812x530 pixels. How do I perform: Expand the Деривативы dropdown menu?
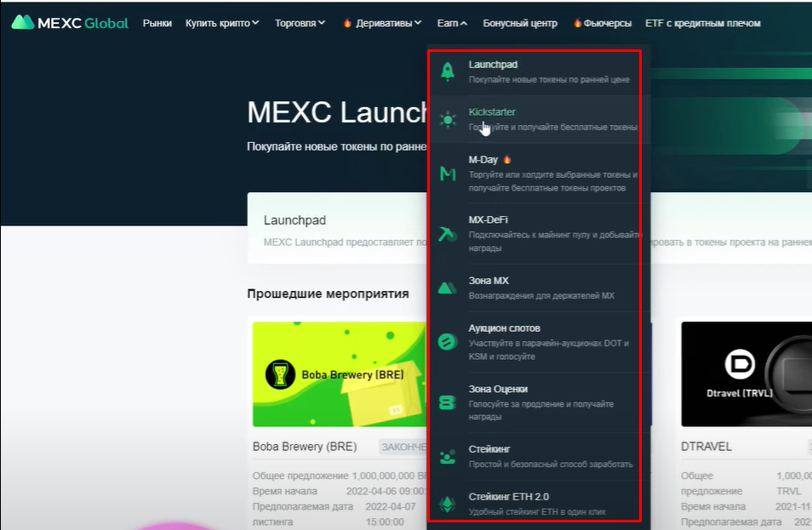[388, 23]
